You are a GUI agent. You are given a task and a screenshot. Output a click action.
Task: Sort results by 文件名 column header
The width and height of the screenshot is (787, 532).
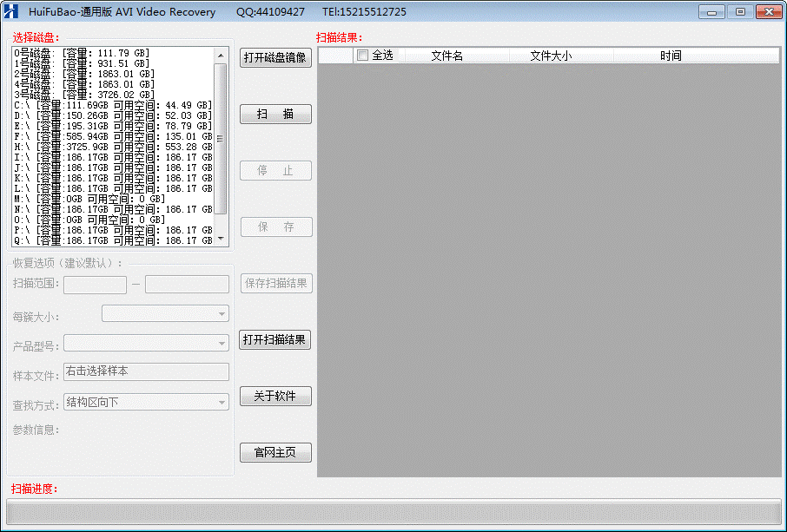click(446, 56)
